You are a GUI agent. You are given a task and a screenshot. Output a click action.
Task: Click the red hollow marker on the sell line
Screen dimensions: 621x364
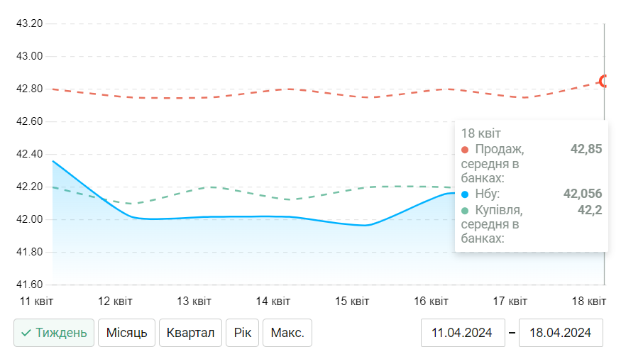605,81
